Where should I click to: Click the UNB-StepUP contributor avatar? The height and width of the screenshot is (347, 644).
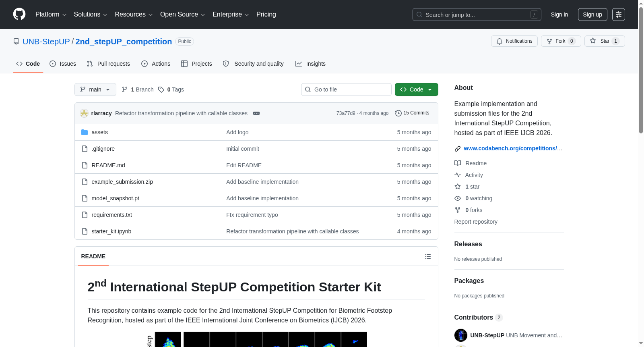point(461,335)
